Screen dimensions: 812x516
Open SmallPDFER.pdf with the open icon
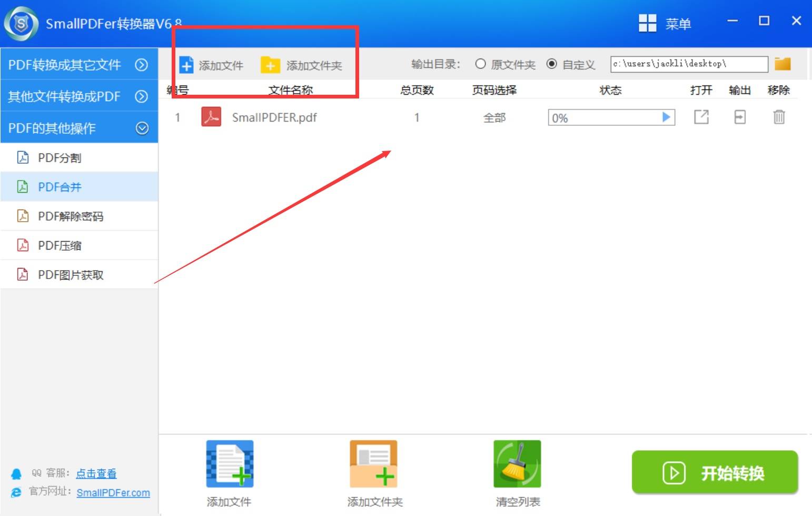coord(701,117)
